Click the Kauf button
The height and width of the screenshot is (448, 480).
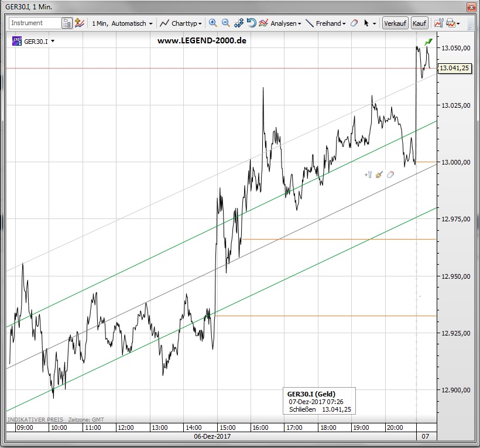419,23
